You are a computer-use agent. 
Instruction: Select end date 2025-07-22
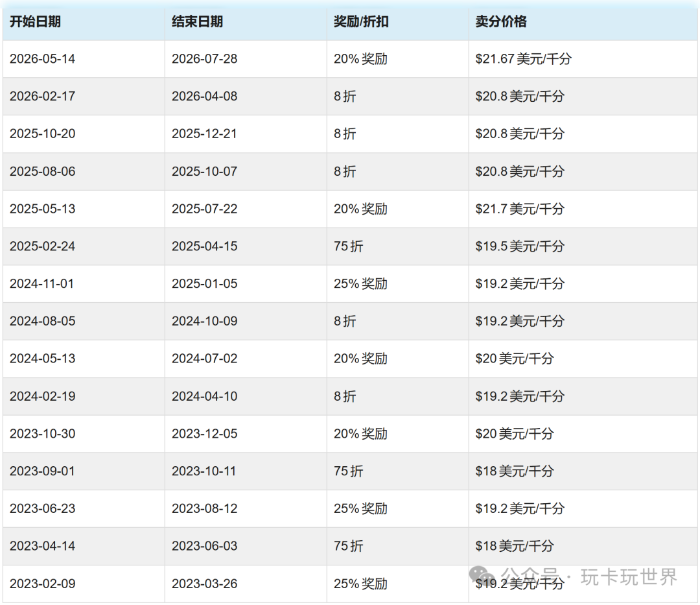(204, 209)
